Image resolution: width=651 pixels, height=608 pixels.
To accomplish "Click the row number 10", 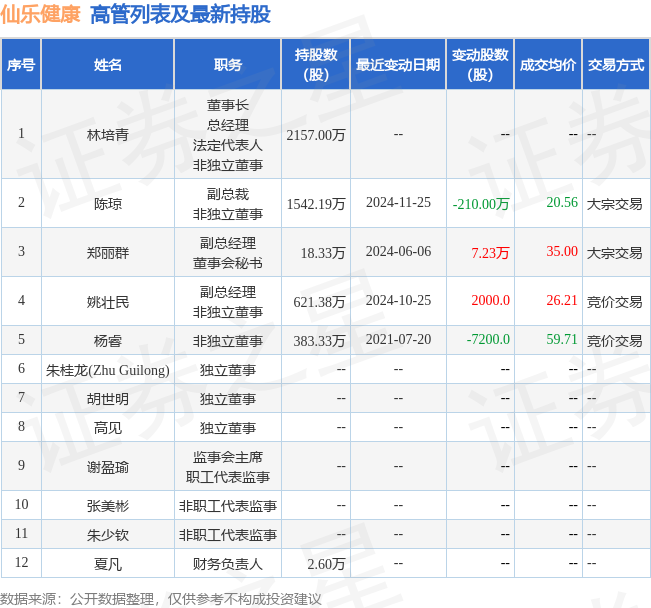I will pos(22,504).
